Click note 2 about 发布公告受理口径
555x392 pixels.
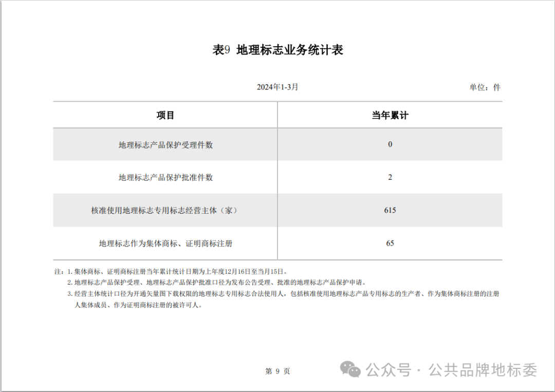(217, 283)
